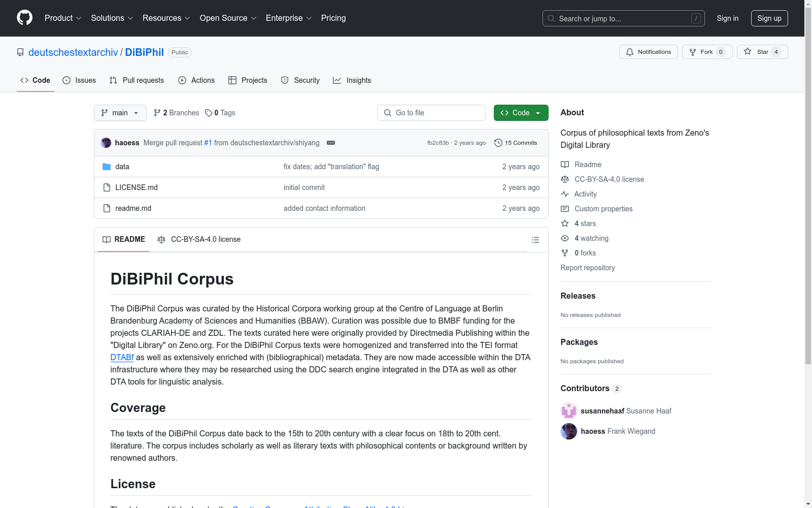Expand the Solutions menu

coord(112,18)
